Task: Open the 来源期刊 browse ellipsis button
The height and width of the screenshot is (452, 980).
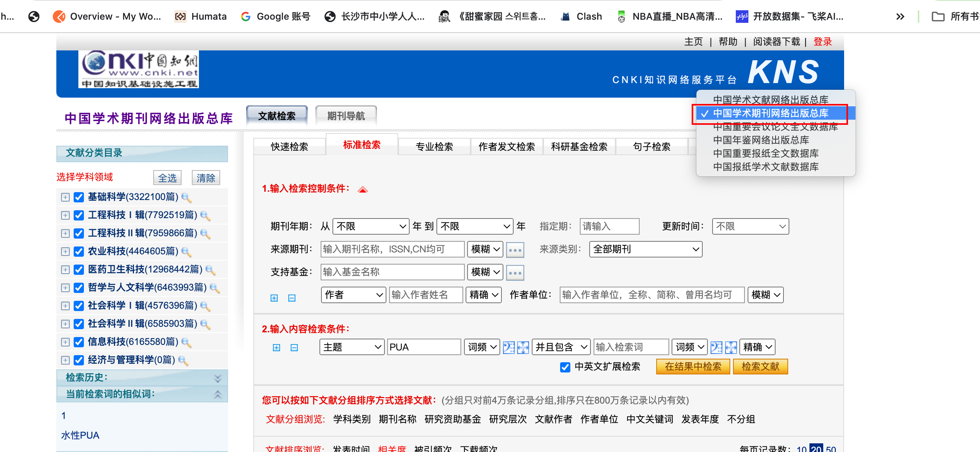Action: pyautogui.click(x=515, y=250)
